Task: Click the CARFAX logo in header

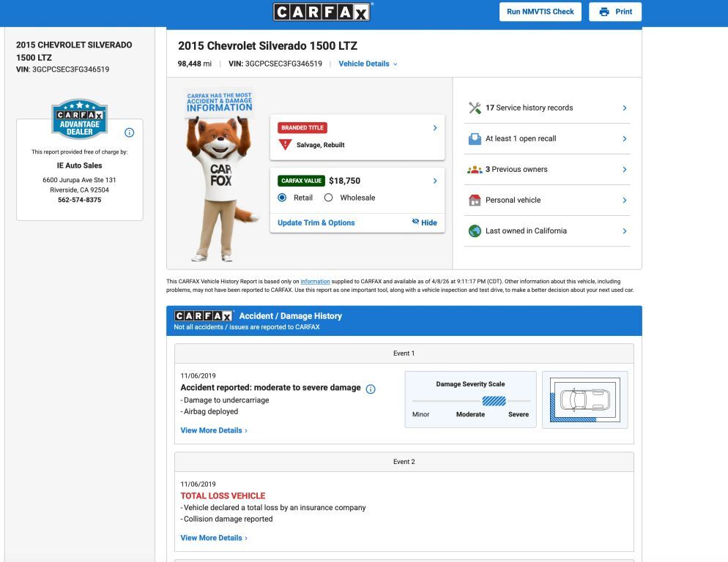Action: click(x=322, y=12)
